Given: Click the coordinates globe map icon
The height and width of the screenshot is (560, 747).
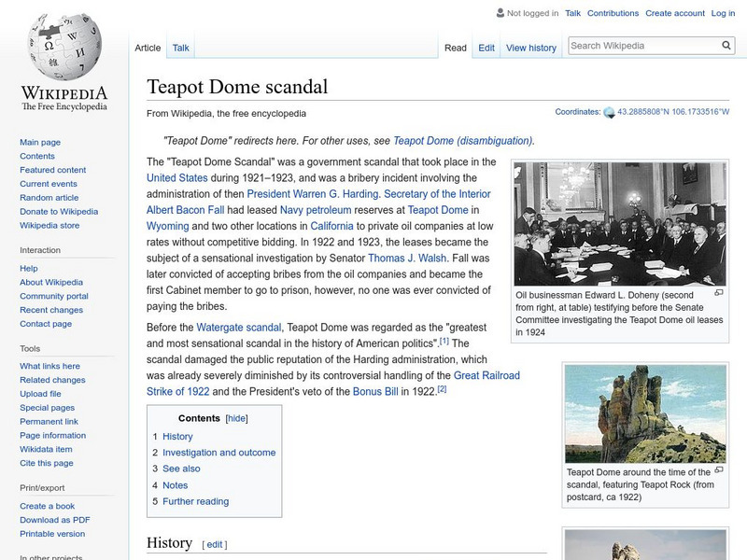Looking at the screenshot, I should coord(609,113).
